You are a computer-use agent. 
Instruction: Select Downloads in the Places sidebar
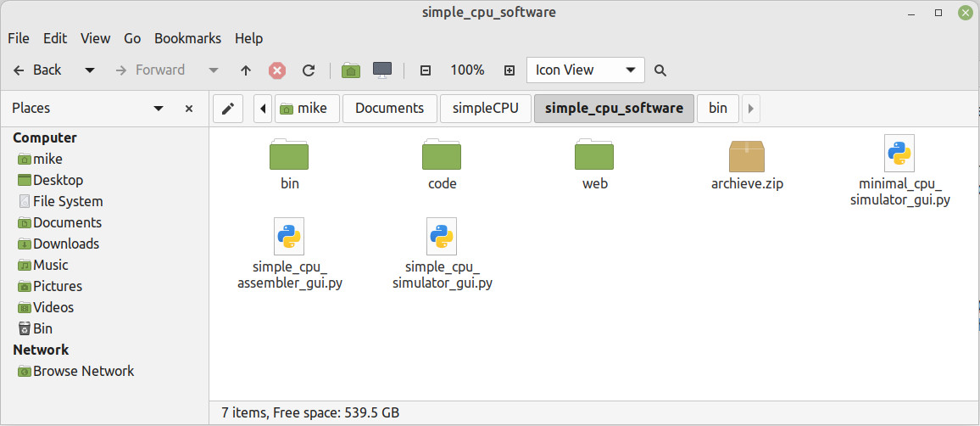click(65, 244)
